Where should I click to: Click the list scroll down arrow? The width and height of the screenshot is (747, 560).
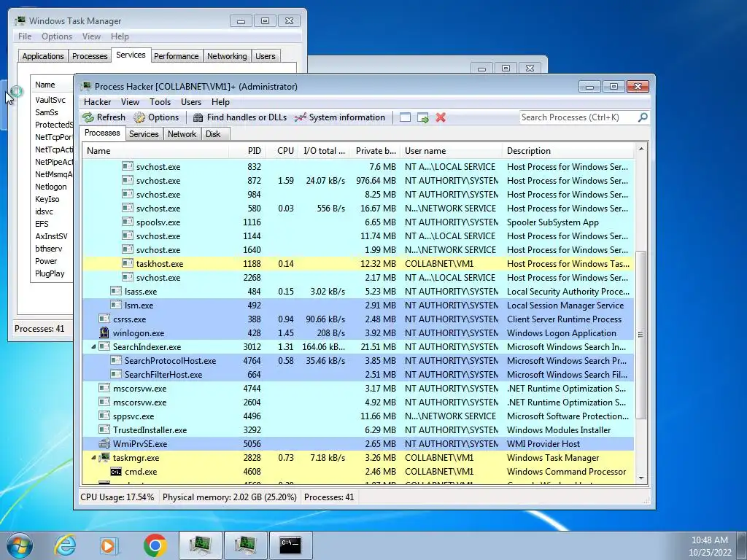(x=641, y=478)
